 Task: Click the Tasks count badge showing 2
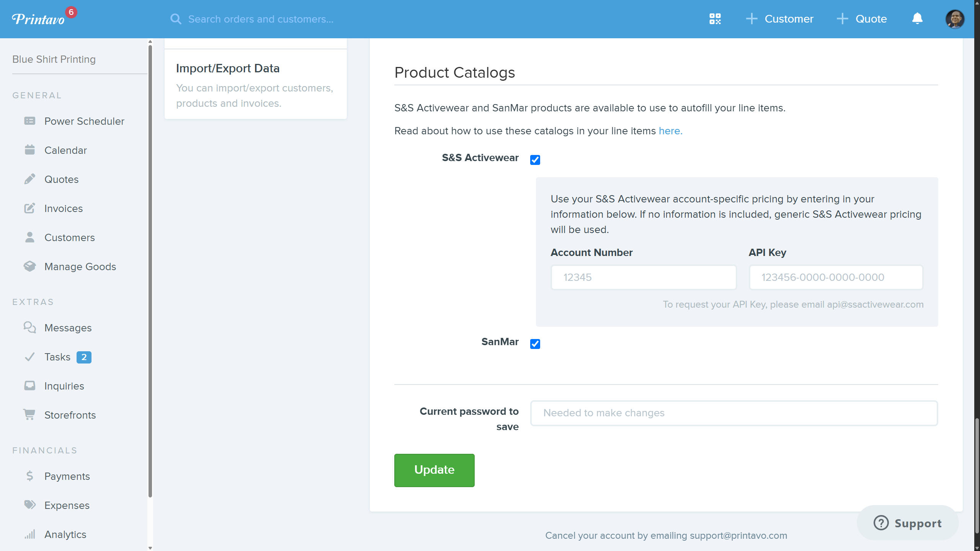click(84, 357)
